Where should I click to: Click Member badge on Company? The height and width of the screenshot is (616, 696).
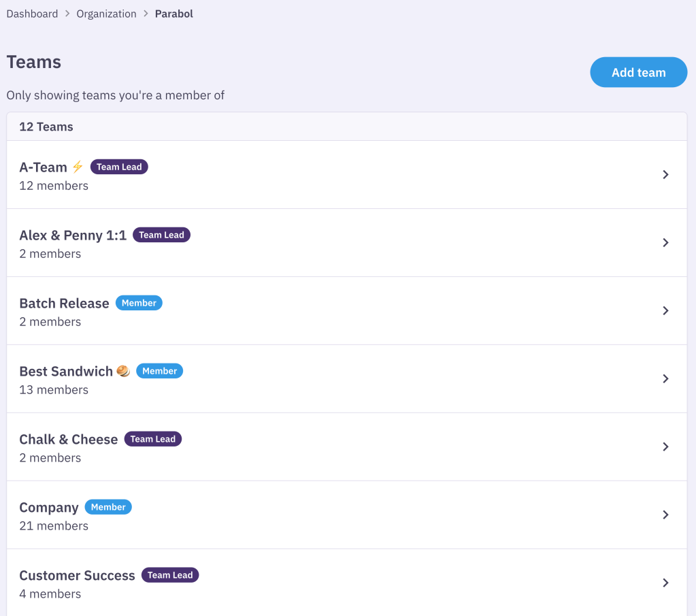point(108,506)
